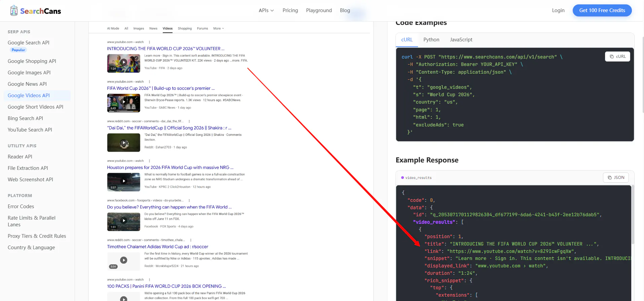Open the Error Codes page
Viewport: 644px width, 301px height.
(21, 206)
